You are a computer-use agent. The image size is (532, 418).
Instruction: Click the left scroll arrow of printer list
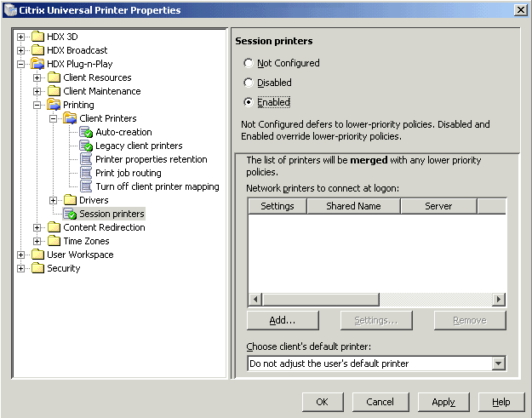(255, 300)
